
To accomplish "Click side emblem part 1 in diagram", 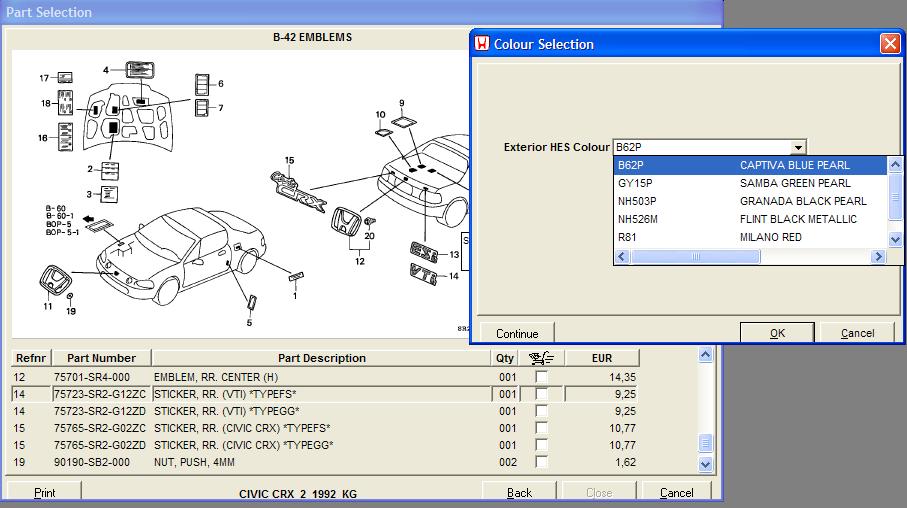I will (296, 276).
